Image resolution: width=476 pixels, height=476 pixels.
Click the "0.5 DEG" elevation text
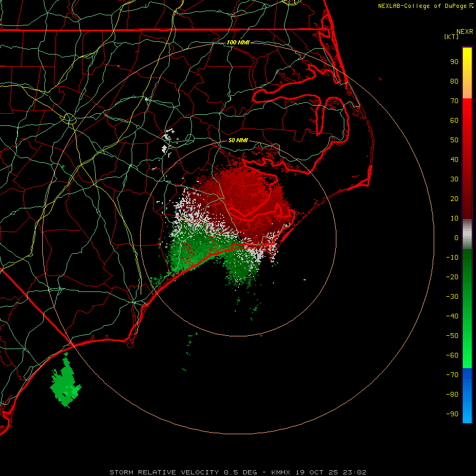pos(241,472)
